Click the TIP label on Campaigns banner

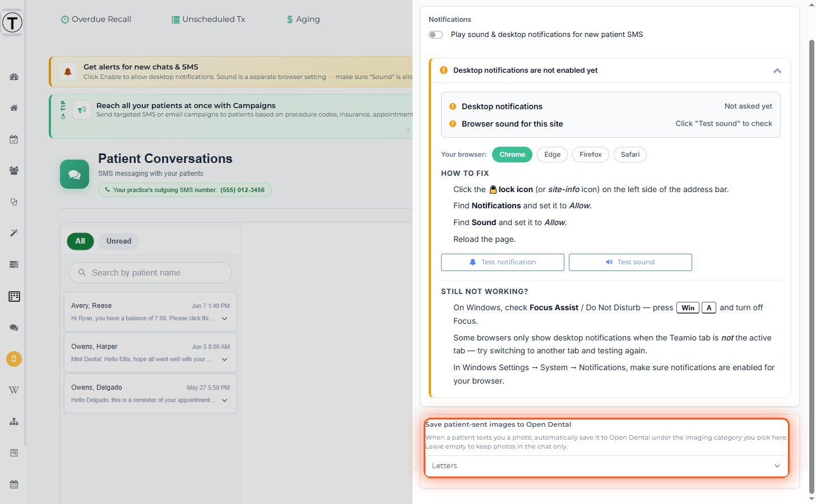[x=63, y=110]
